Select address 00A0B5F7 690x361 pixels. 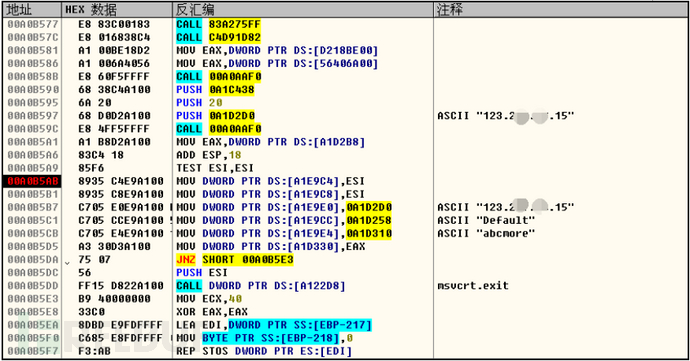(33, 351)
